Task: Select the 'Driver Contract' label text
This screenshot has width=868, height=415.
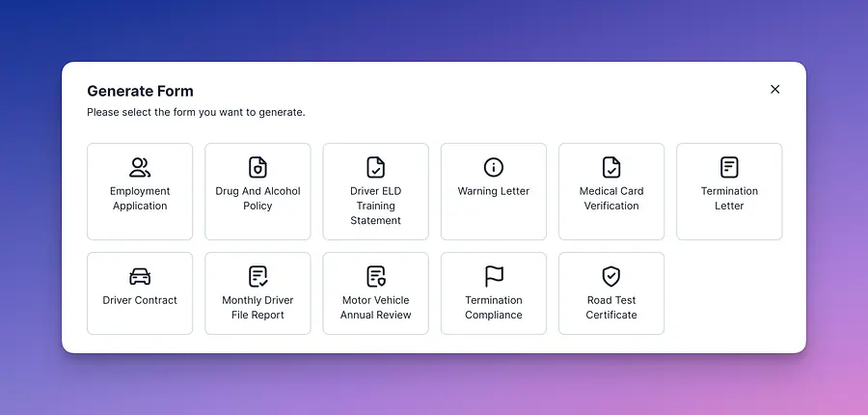Action: click(140, 300)
